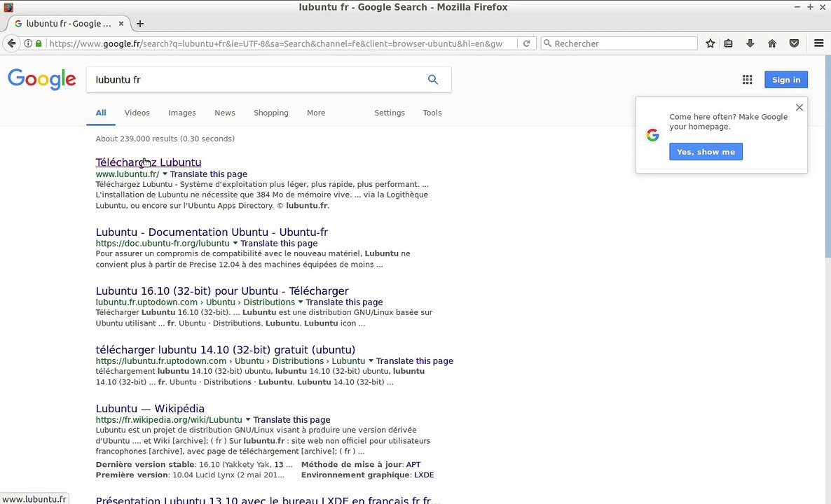Click the Google logo
This screenshot has height=504, width=831.
tap(42, 79)
